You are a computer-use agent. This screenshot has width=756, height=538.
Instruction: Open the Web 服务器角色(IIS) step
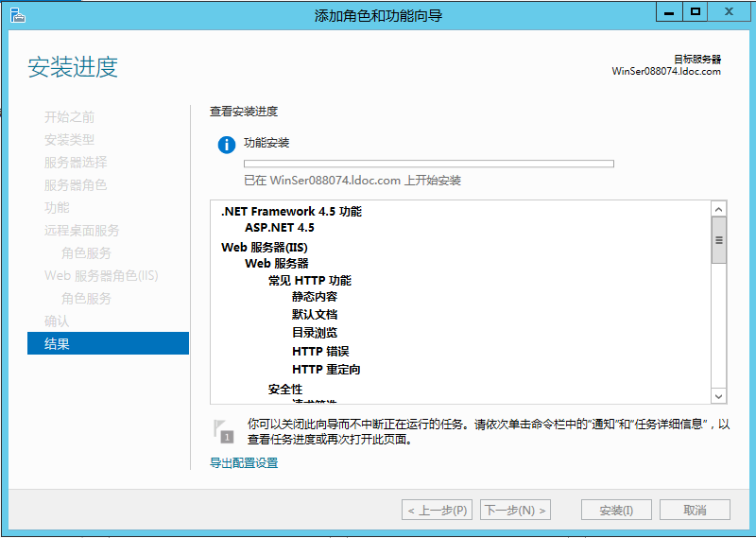pos(101,275)
